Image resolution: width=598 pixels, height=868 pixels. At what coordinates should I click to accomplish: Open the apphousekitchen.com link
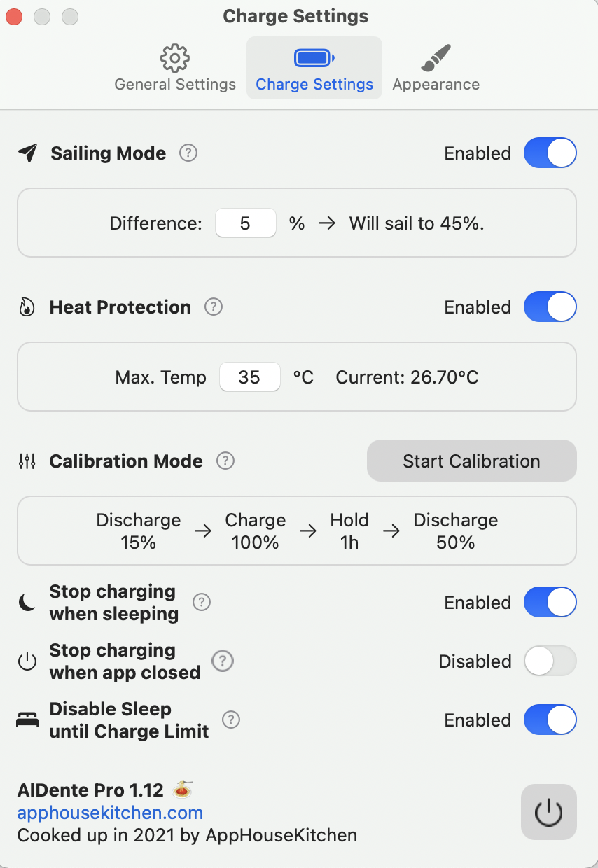click(110, 813)
